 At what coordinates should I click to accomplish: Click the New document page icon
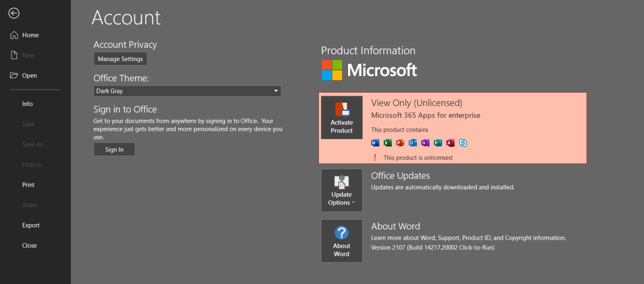(14, 55)
